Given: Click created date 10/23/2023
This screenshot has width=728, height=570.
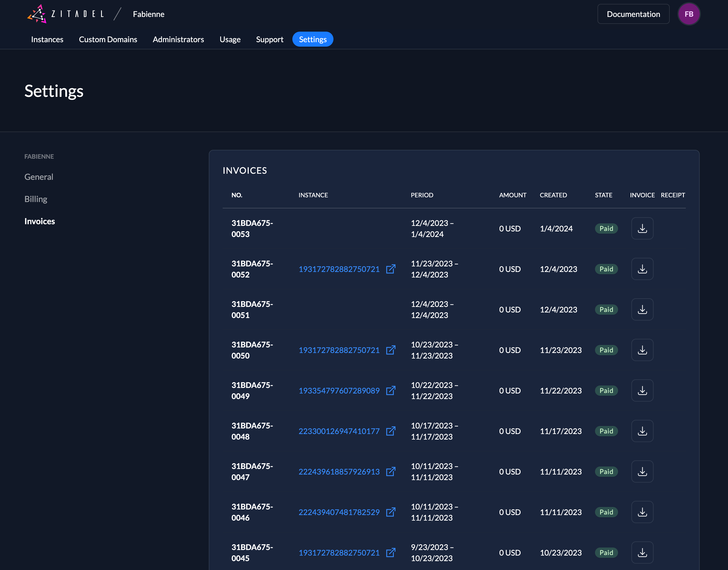Looking at the screenshot, I should click(x=561, y=553).
